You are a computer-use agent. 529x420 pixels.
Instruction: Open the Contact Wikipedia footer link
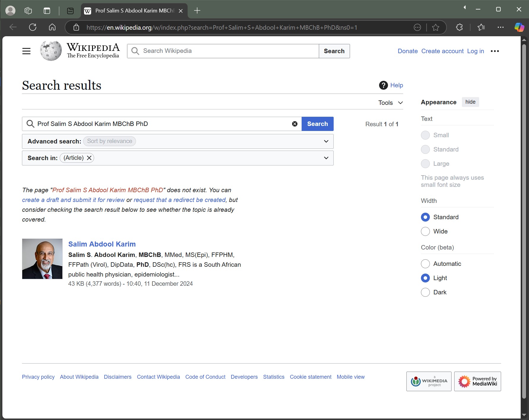point(158,377)
